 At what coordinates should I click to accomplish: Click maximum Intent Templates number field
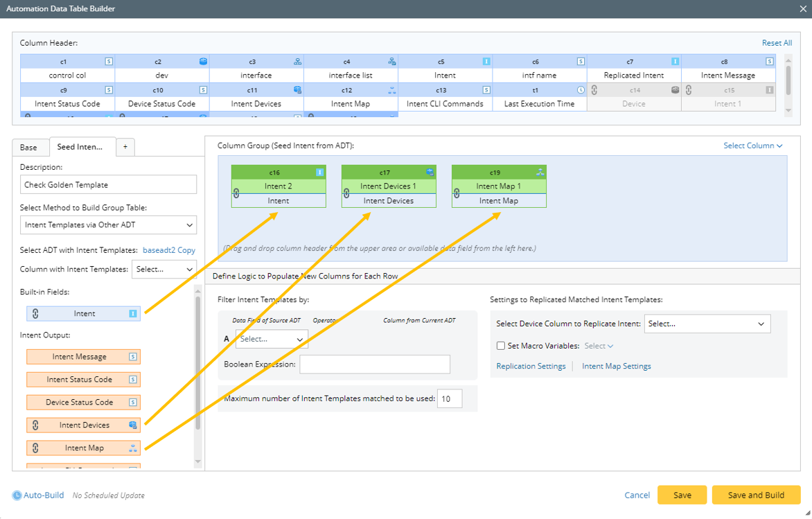coord(450,399)
